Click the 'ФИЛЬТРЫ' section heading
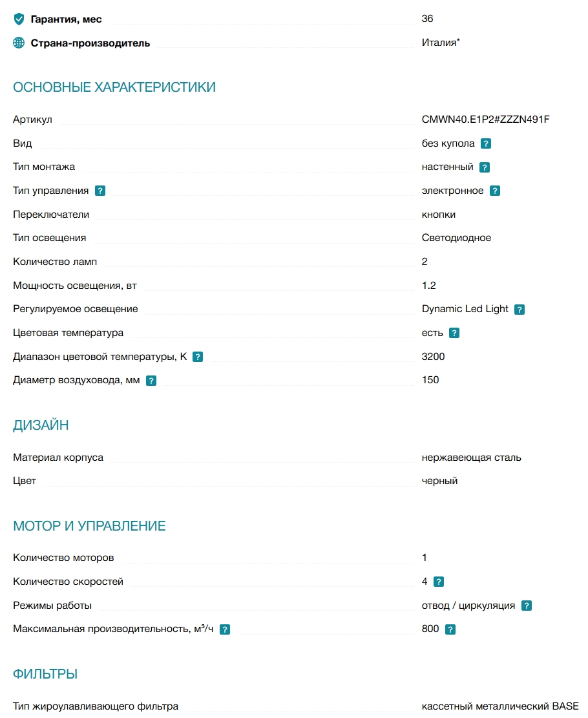Image resolution: width=588 pixels, height=718 pixels. click(x=45, y=674)
